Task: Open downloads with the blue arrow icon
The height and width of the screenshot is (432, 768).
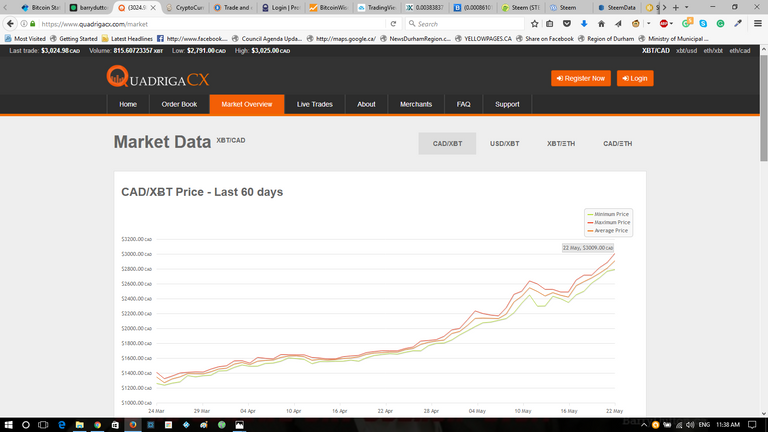Action: click(584, 24)
